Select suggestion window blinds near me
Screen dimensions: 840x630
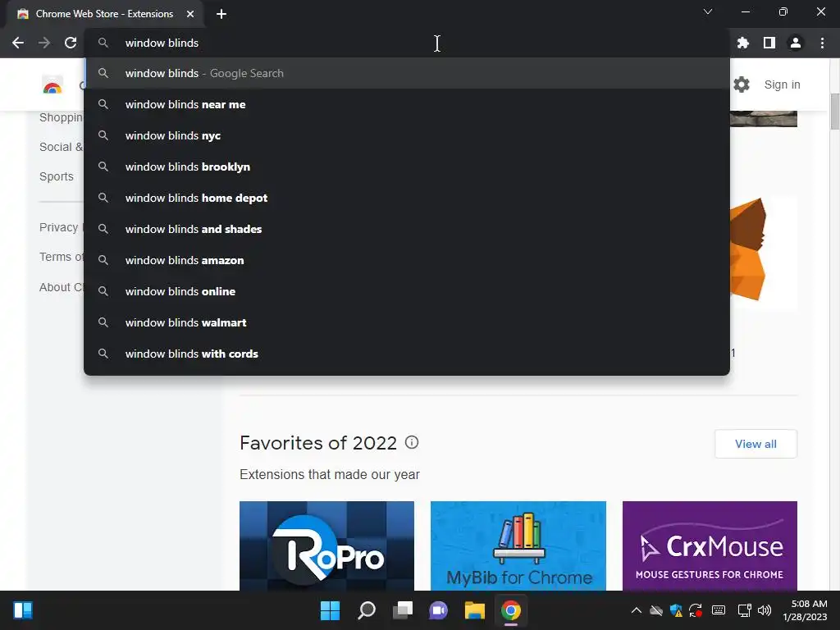click(407, 104)
